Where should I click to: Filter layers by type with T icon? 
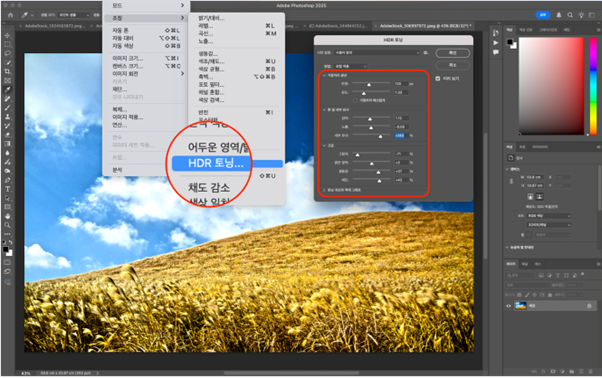point(558,275)
